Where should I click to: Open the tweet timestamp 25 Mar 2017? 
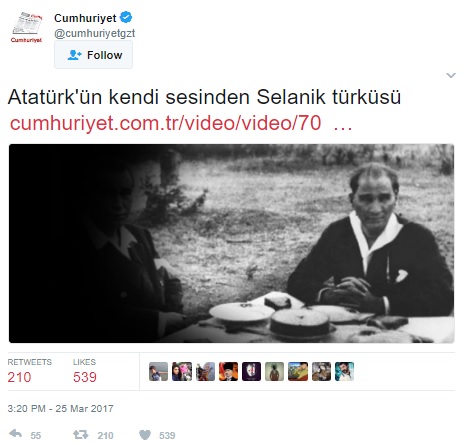60,408
